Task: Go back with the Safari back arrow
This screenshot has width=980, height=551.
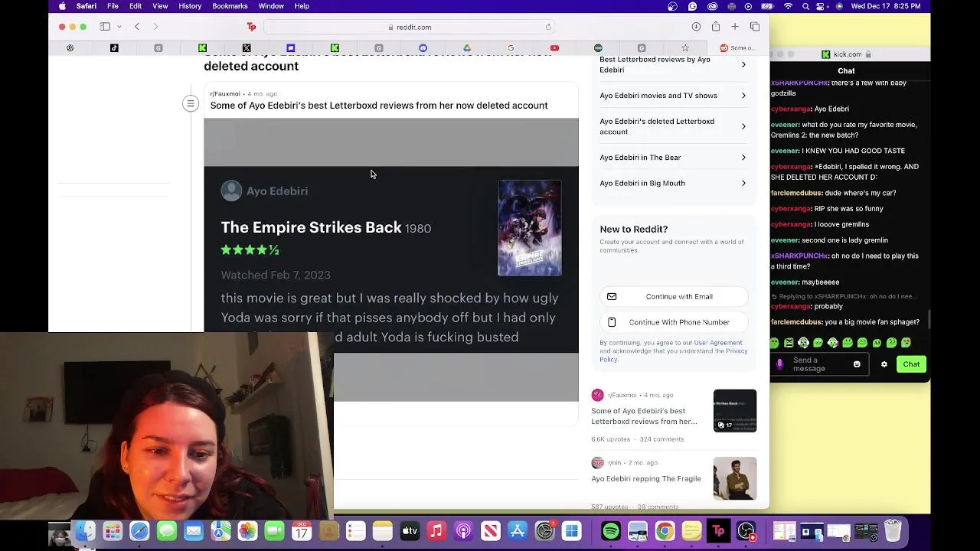Action: [x=137, y=27]
